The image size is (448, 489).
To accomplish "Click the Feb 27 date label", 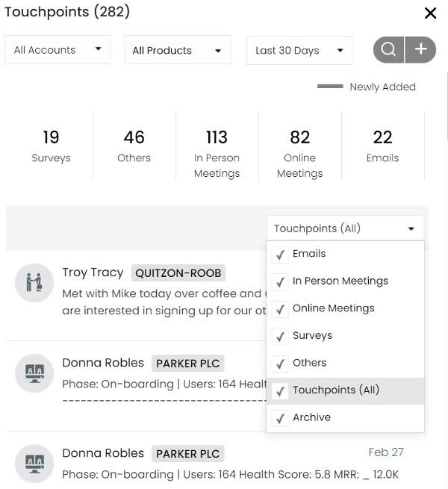I will pyautogui.click(x=386, y=452).
